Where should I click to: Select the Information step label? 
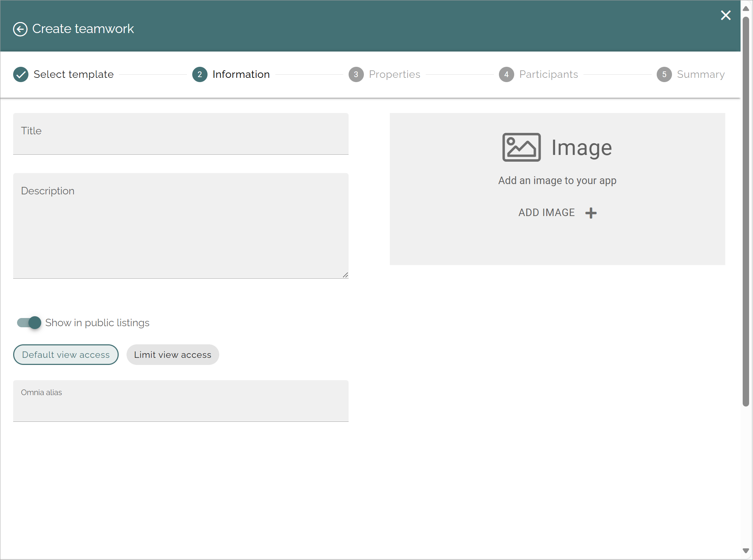pyautogui.click(x=241, y=74)
